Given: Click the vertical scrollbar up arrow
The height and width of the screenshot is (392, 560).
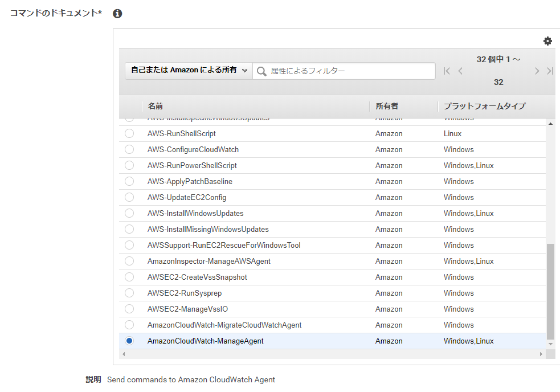Looking at the screenshot, I should point(551,124).
